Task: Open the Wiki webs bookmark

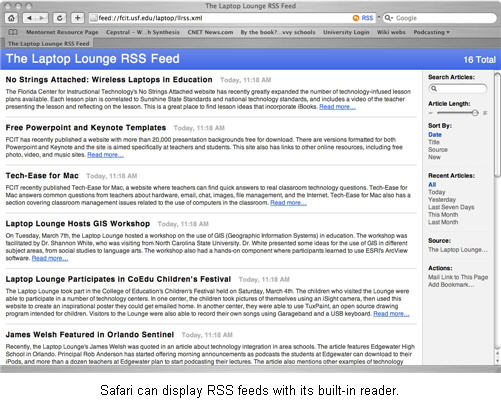Action: point(391,32)
